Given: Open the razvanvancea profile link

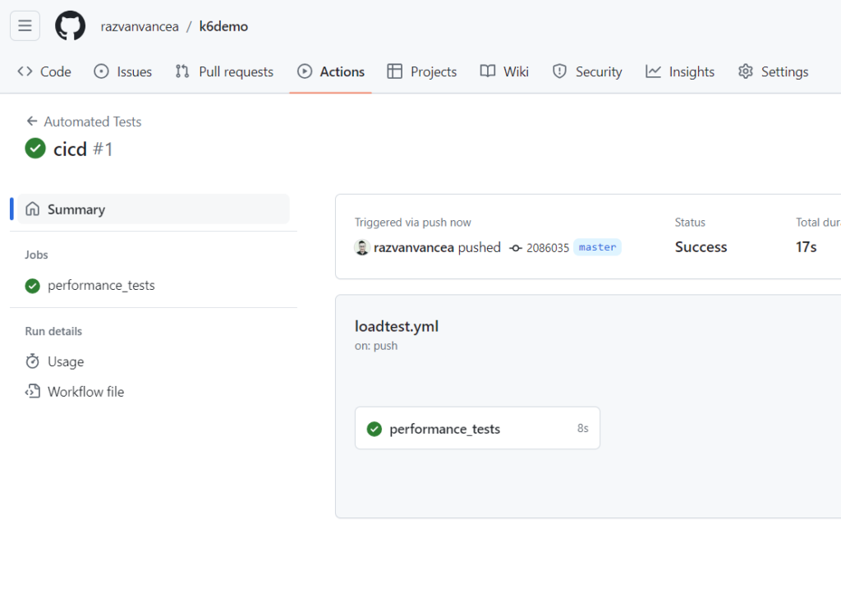Looking at the screenshot, I should click(140, 26).
